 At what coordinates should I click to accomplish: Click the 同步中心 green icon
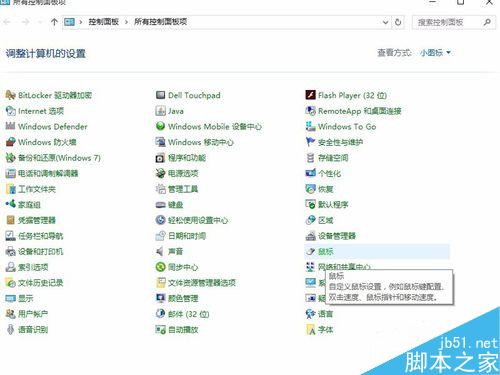click(x=160, y=267)
